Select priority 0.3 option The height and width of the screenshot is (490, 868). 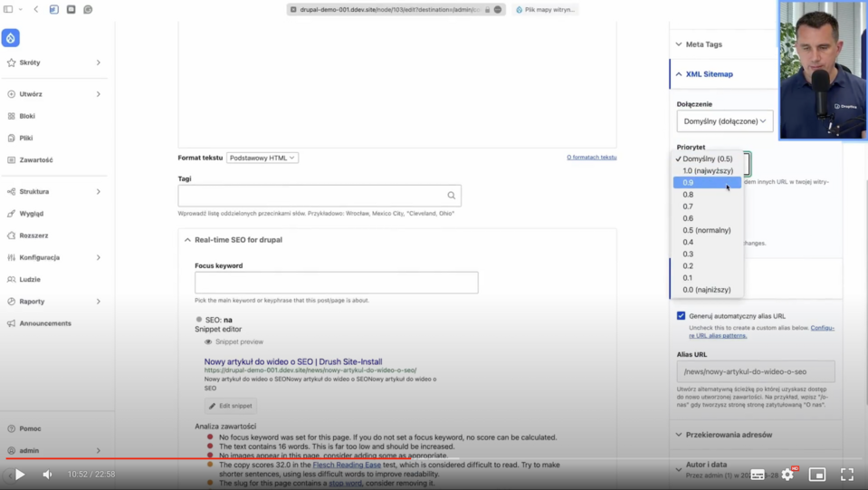coord(708,255)
